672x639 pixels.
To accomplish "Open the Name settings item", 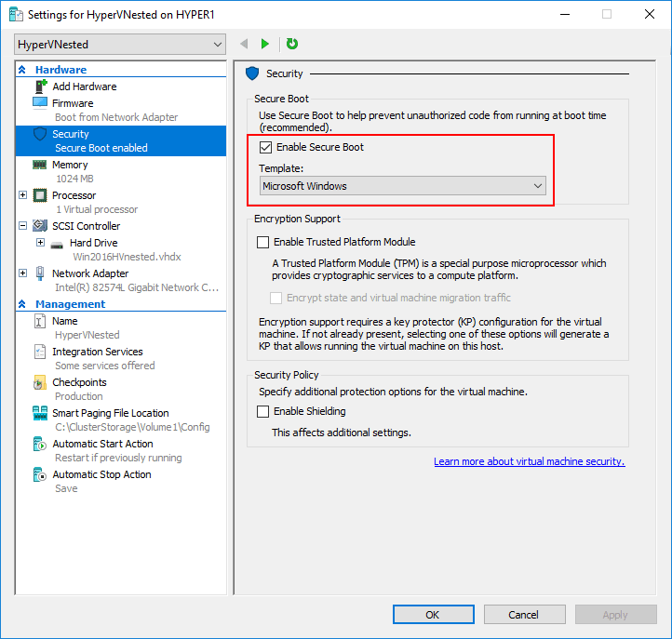I will [x=65, y=321].
